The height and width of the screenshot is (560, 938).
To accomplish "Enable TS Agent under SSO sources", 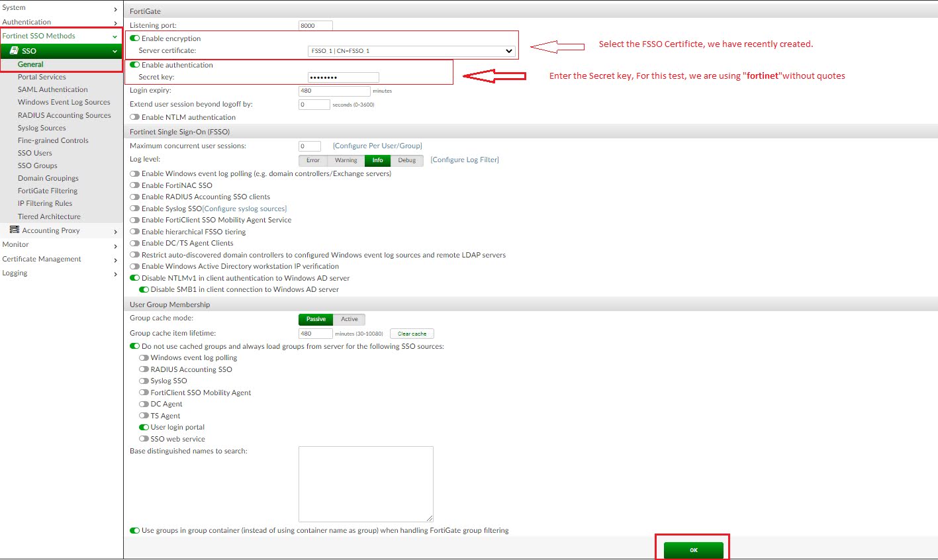I will 144,416.
